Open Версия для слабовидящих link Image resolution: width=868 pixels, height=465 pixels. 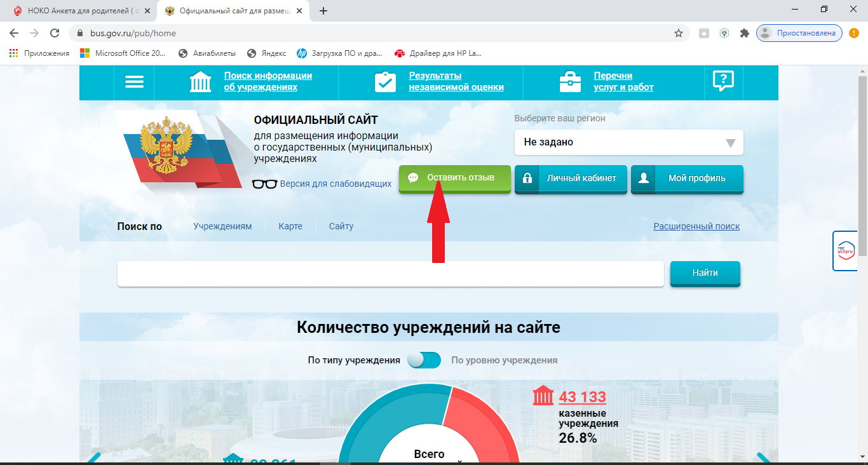336,184
